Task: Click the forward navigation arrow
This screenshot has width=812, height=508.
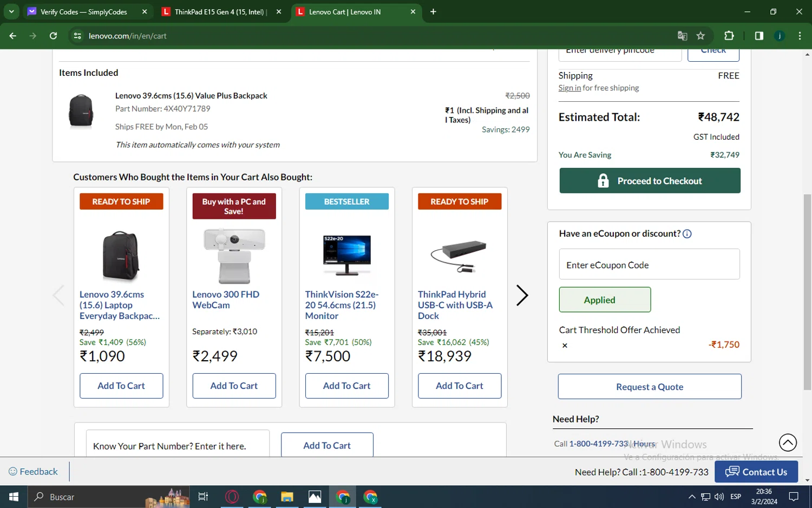Action: (x=33, y=36)
